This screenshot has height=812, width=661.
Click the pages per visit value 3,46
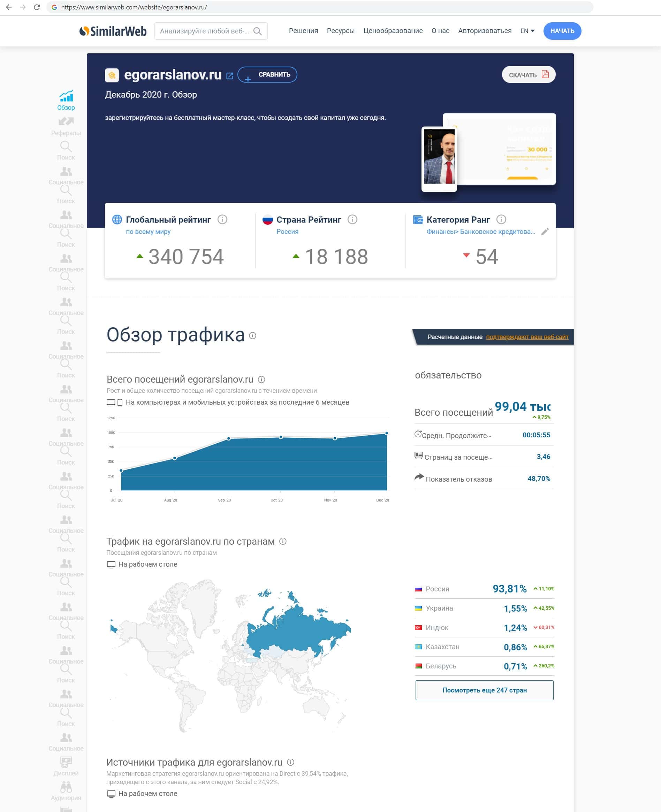[544, 457]
